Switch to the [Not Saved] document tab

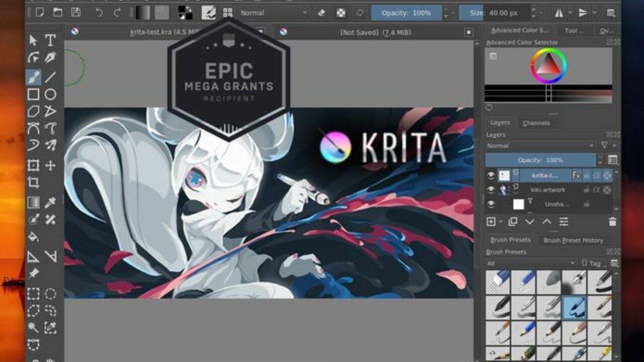tap(375, 32)
